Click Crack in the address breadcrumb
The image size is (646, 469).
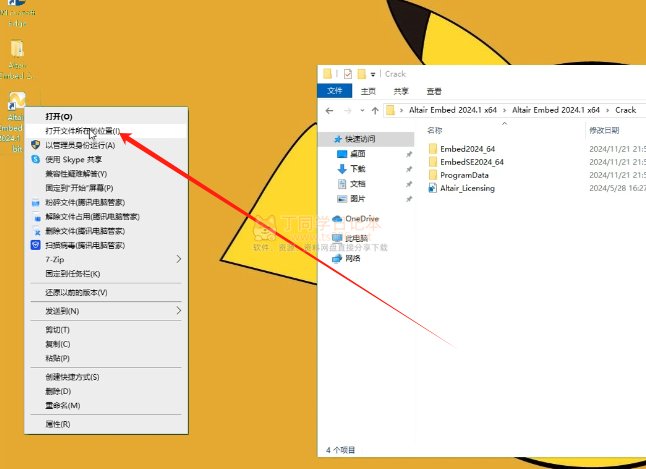625,110
